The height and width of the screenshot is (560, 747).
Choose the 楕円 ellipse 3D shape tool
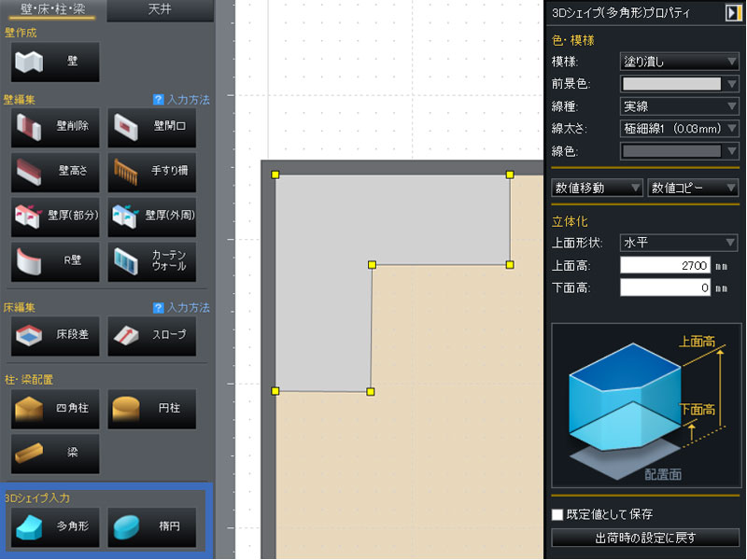coord(151,526)
